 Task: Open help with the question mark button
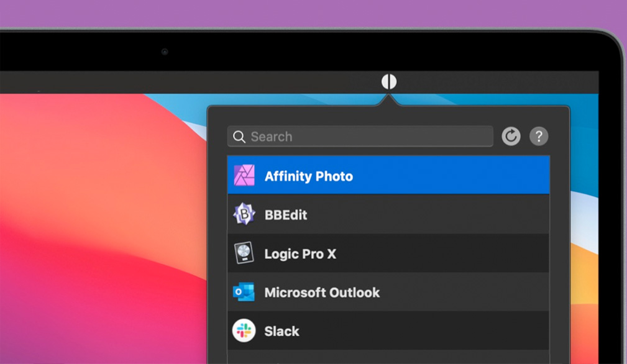point(539,136)
